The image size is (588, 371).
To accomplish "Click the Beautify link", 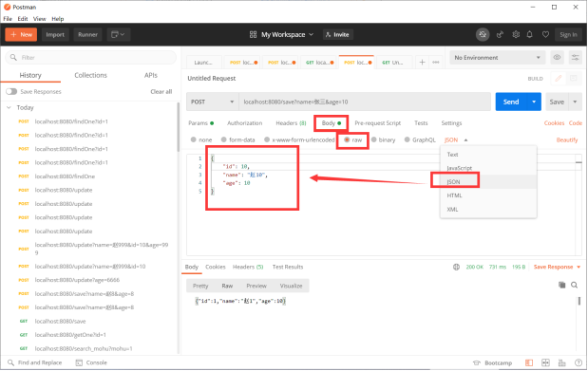I will [566, 139].
